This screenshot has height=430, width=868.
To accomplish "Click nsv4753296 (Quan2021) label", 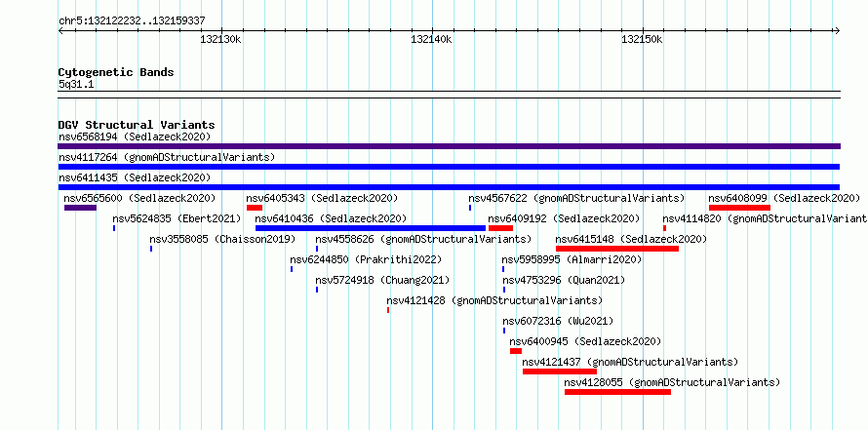I will tap(564, 280).
